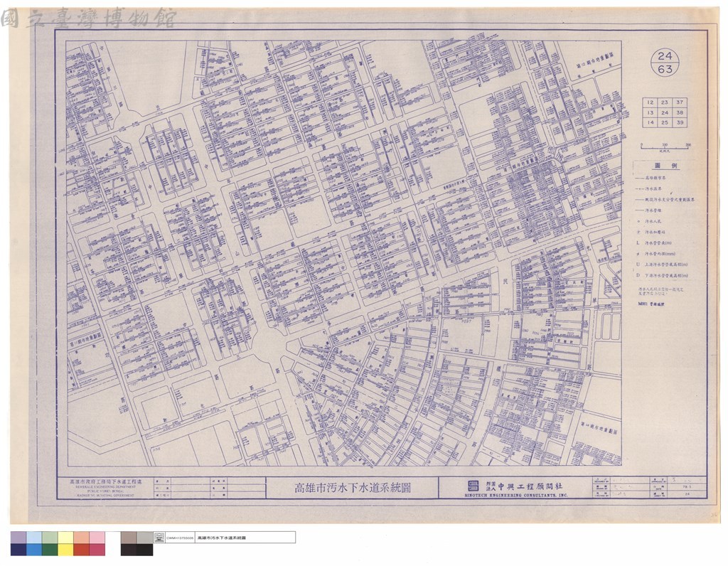
Task: Select the light blue color swatch
Action: tap(34, 538)
